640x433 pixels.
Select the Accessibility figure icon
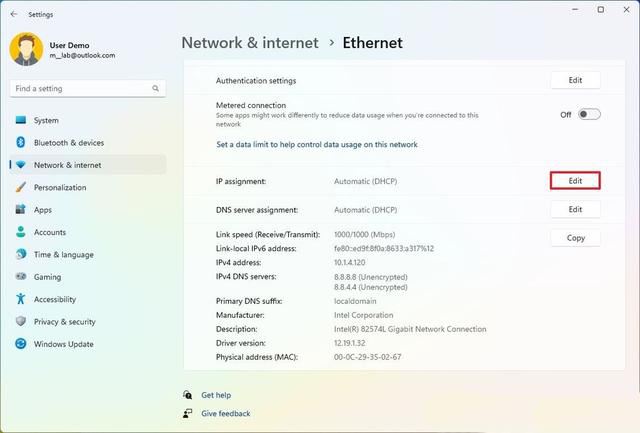pos(20,299)
